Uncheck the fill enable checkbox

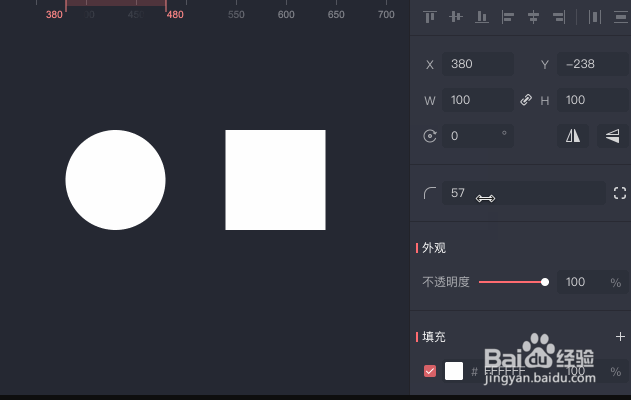(x=430, y=371)
